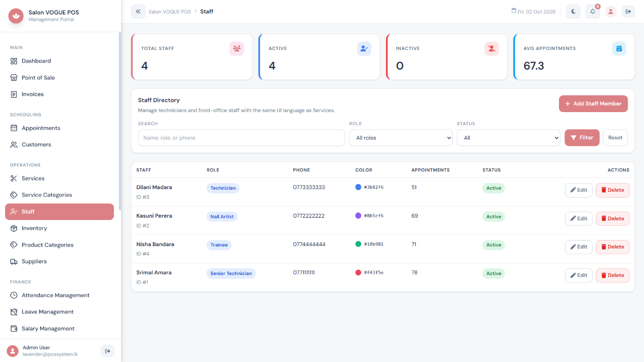Apply the Filter button
Image resolution: width=644 pixels, height=362 pixels.
582,138
